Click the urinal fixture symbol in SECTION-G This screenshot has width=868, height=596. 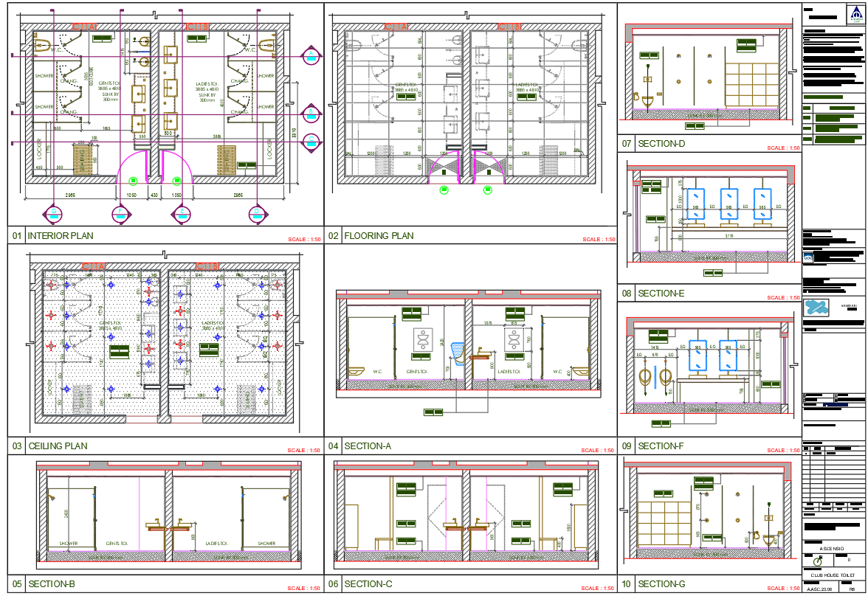tap(768, 538)
